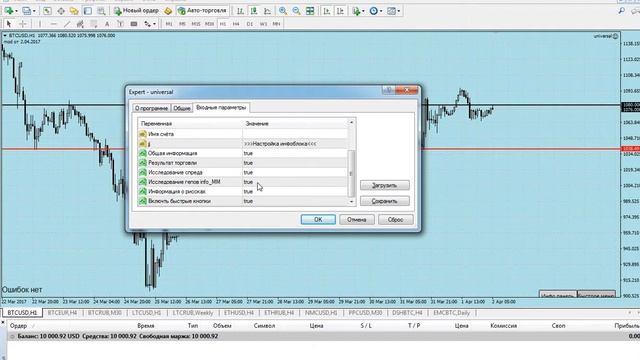Select the equidistant channel tool

click(x=80, y=24)
